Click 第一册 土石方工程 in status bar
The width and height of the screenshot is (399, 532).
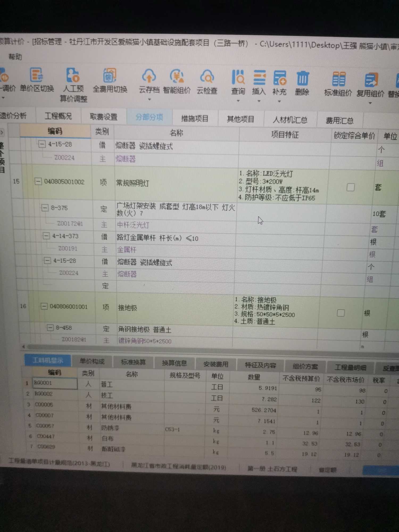pyautogui.click(x=272, y=469)
